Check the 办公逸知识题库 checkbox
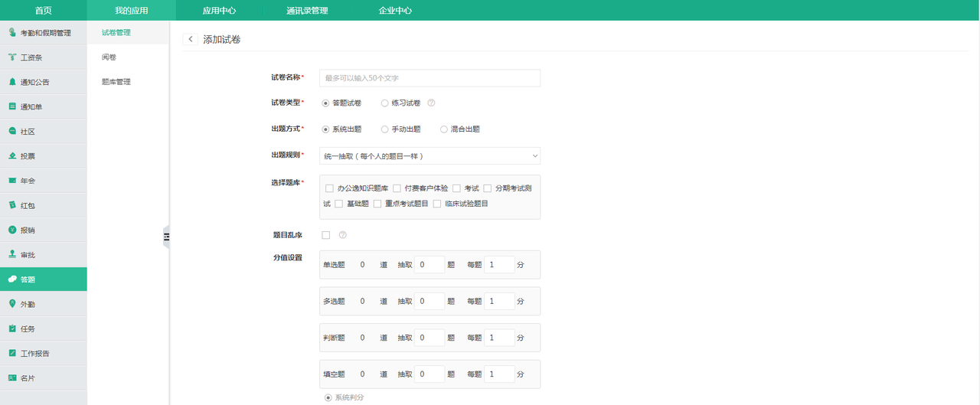Image resolution: width=980 pixels, height=405 pixels. 329,188
